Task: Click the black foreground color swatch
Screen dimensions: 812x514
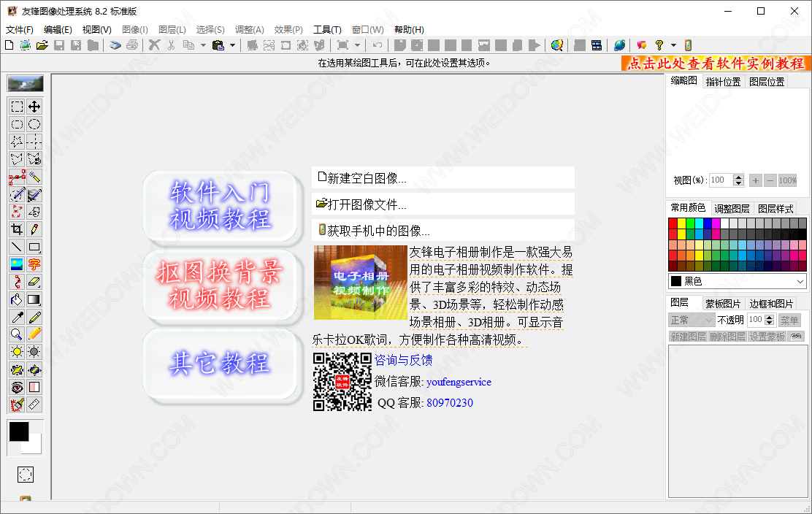Action: 19,431
